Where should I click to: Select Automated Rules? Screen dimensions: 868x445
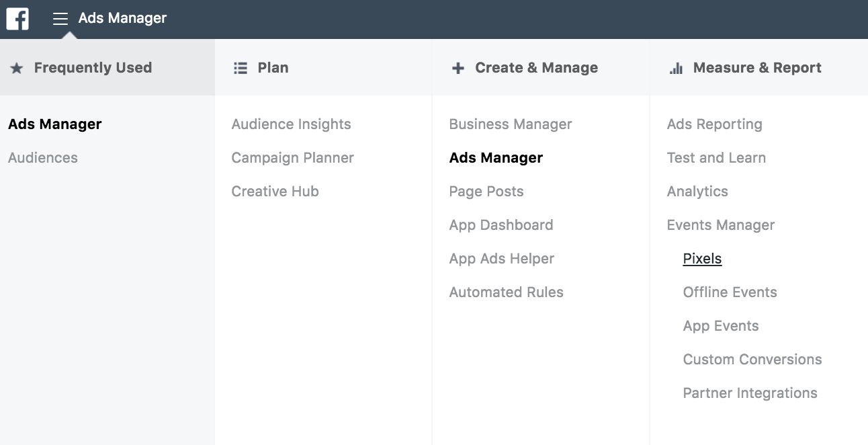[x=506, y=292]
